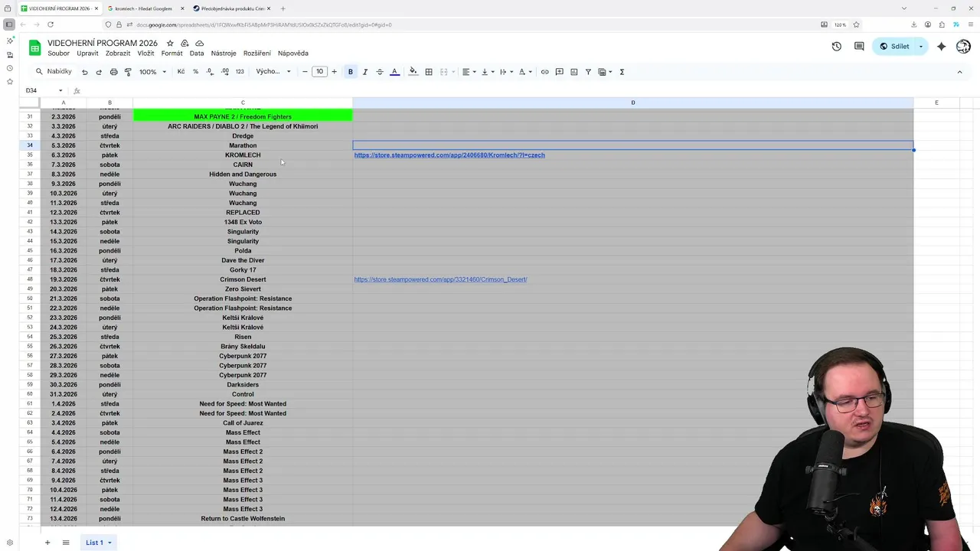Open the text color picker
The width and height of the screenshot is (980, 551).
(x=394, y=72)
